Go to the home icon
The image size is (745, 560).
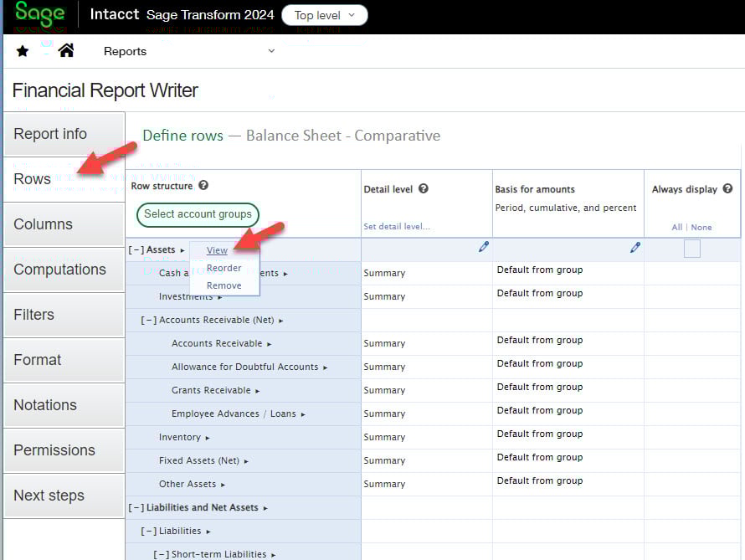coord(66,51)
